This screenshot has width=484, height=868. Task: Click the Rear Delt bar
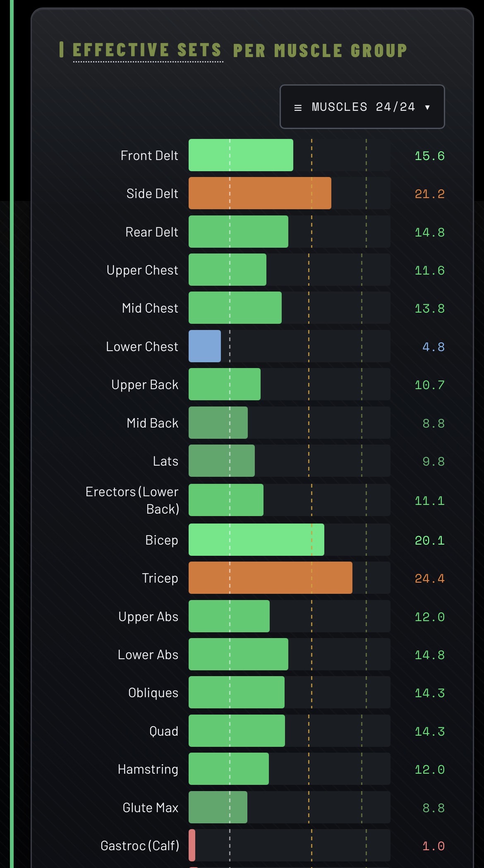pos(238,232)
